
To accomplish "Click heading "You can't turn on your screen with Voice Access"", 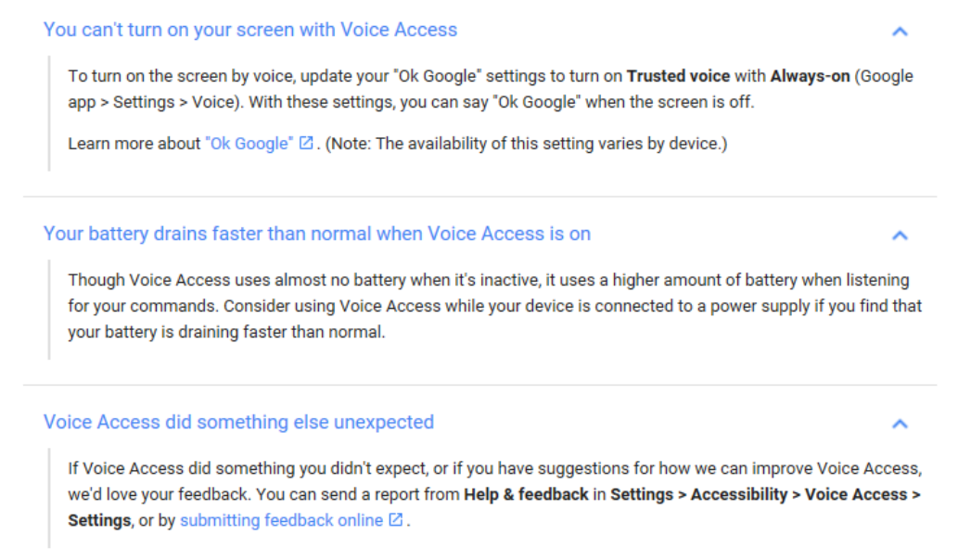I will pyautogui.click(x=250, y=30).
